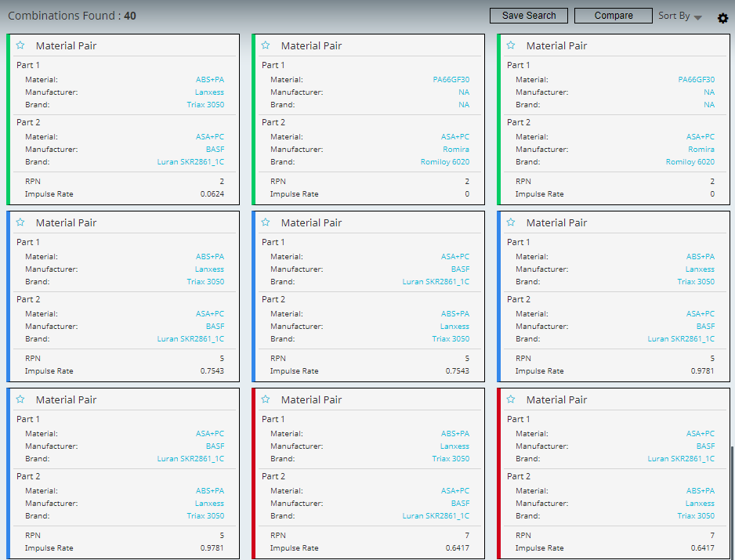The height and width of the screenshot is (560, 735).
Task: Click RPN value 7 in Part 1 ABS+PA card
Action: tap(467, 536)
